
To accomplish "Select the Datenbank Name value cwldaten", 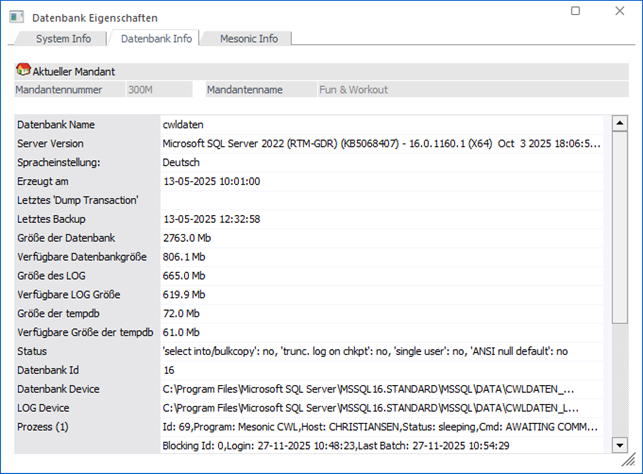I will (x=184, y=125).
